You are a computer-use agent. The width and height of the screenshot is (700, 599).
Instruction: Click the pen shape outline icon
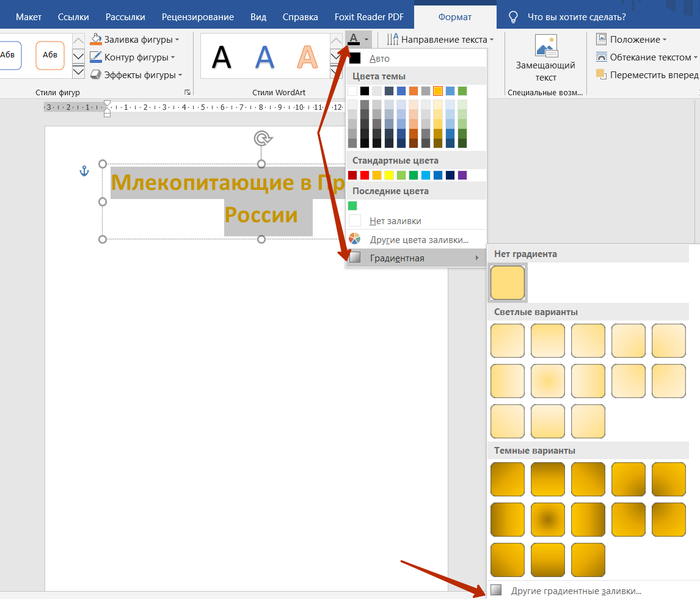point(95,57)
